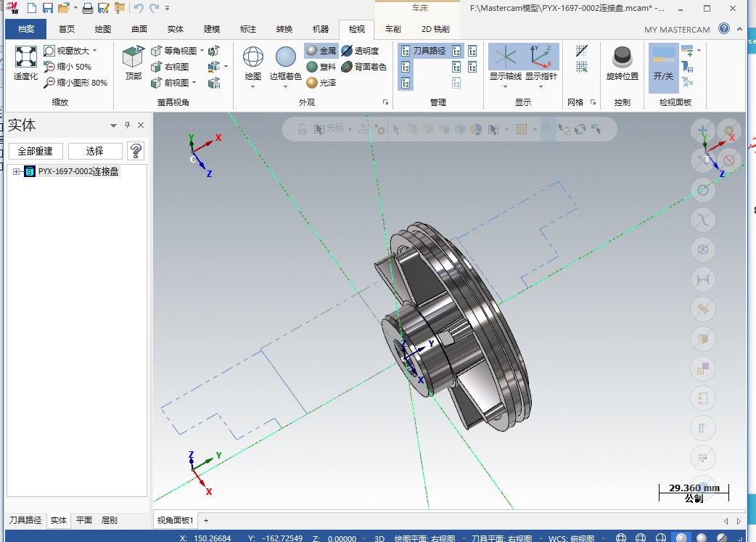Open the 2D 铣削 ribbon tab
Viewport: 756px width, 542px height.
(x=435, y=29)
